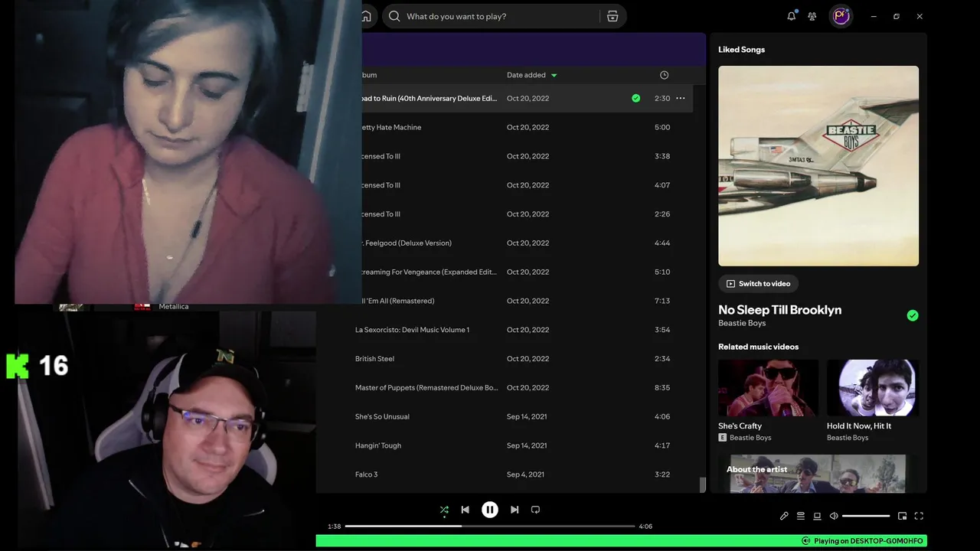980x551 pixels.
Task: Open the Friend Activity icon
Action: click(812, 16)
